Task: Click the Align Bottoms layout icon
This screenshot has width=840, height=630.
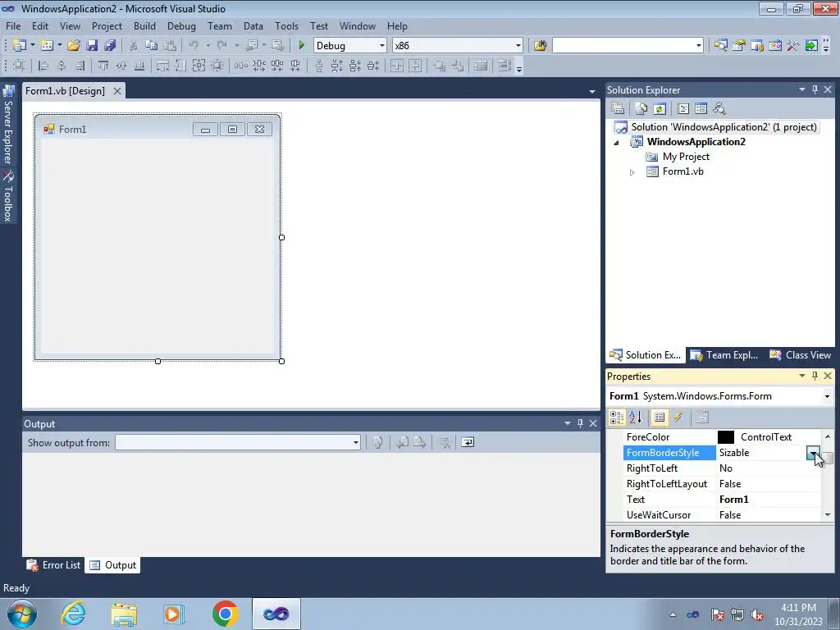Action: 139,66
